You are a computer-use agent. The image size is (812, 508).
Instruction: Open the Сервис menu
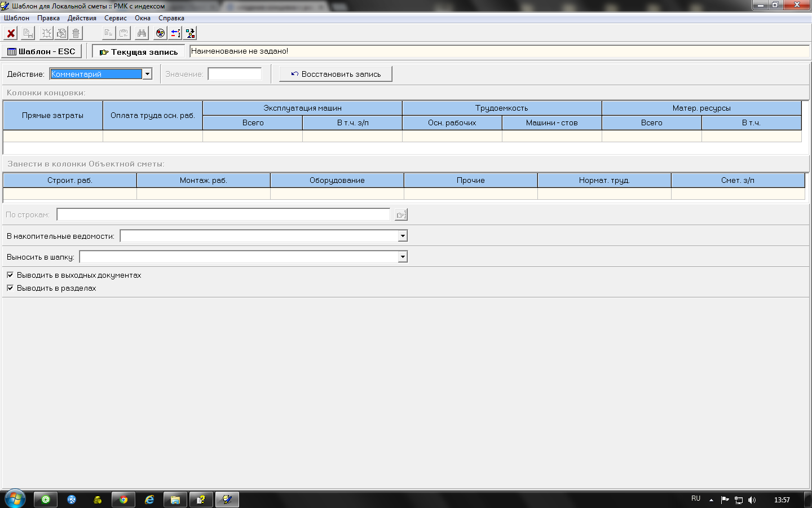tap(116, 18)
